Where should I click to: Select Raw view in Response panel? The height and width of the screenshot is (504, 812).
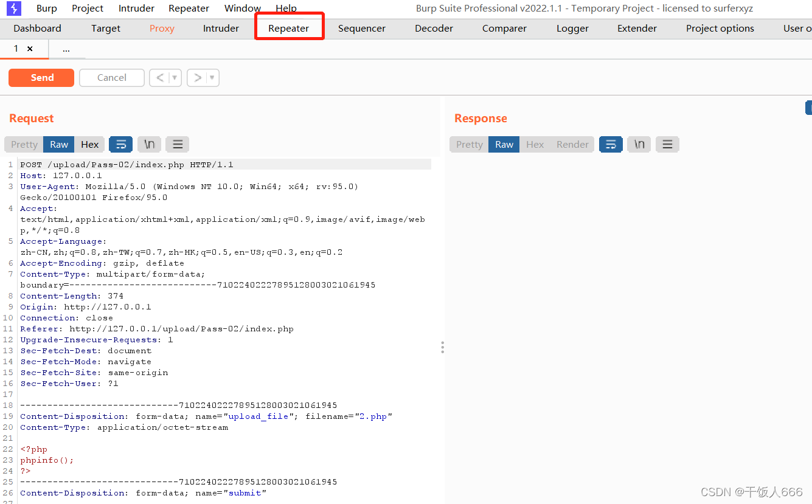[x=504, y=144]
